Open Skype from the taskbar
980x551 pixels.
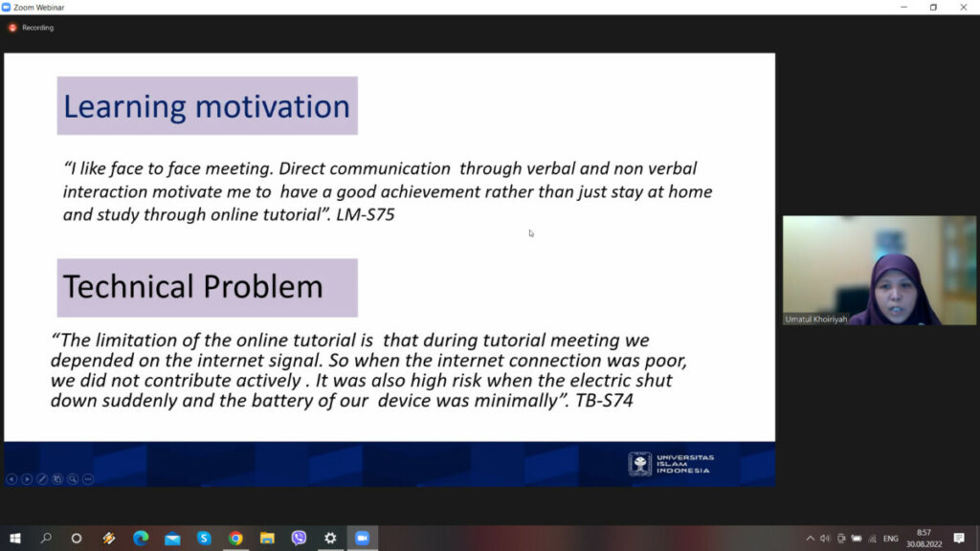coord(204,539)
